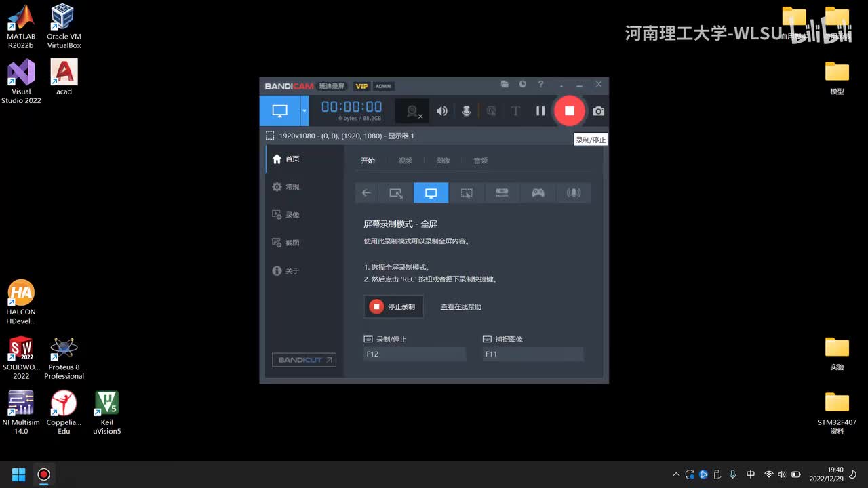This screenshot has width=868, height=488.
Task: Toggle the mouse click effect icon
Action: 492,111
